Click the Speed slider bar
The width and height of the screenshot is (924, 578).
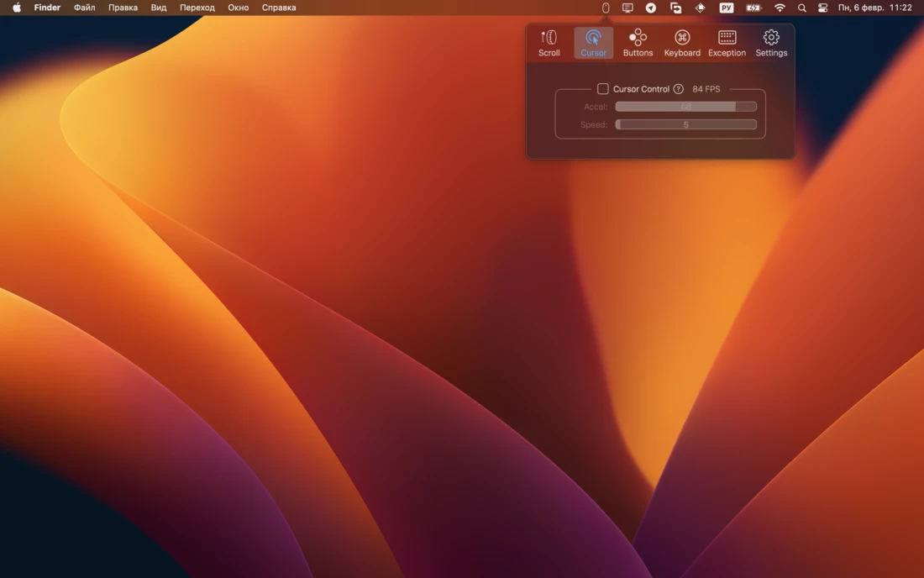(x=685, y=124)
